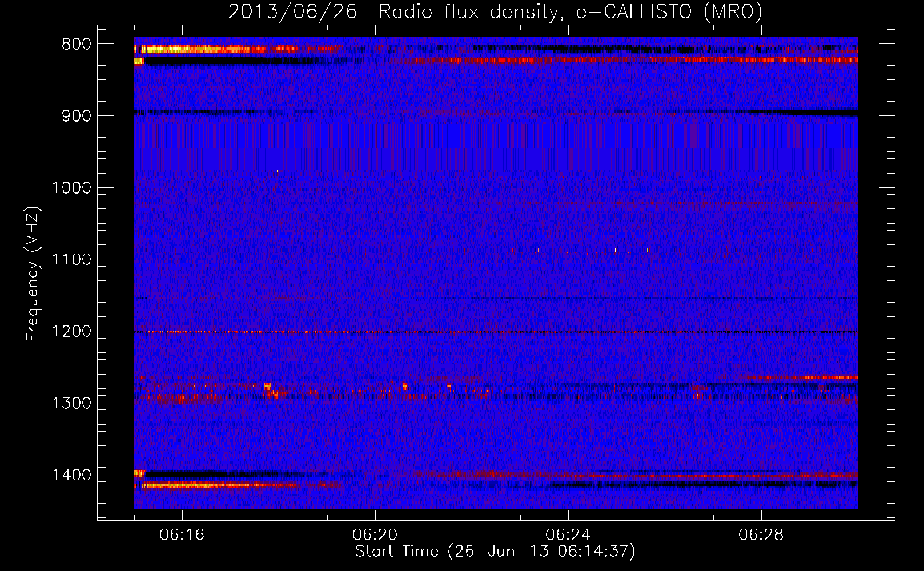
Task: Click the 06:24 time tick label
Action: tap(568, 535)
